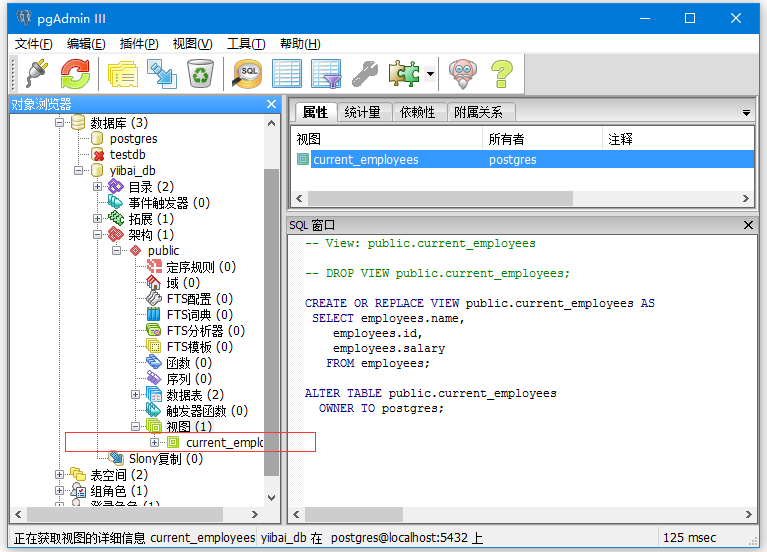Open the SQL query tool
The height and width of the screenshot is (552, 767).
click(247, 74)
